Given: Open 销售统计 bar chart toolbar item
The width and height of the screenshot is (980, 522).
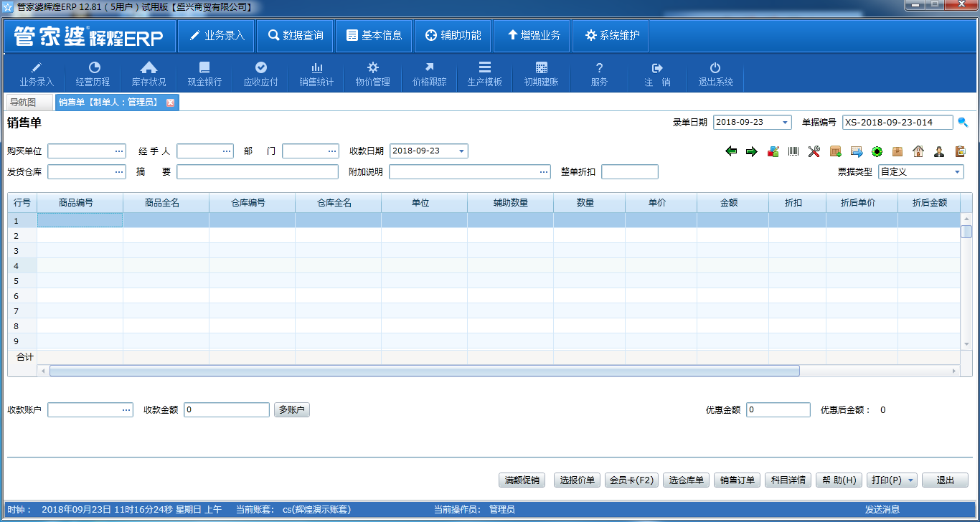Looking at the screenshot, I should (x=316, y=74).
